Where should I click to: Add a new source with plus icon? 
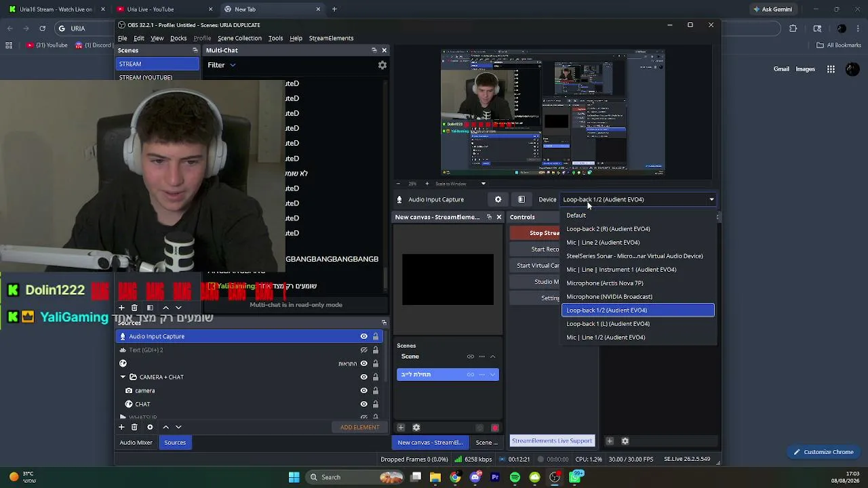(x=121, y=427)
